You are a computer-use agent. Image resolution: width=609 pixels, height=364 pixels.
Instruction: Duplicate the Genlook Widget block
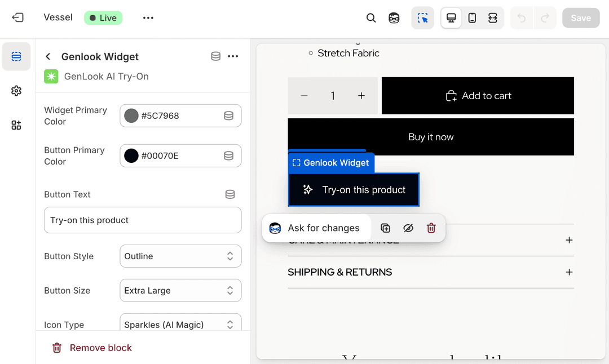point(386,228)
